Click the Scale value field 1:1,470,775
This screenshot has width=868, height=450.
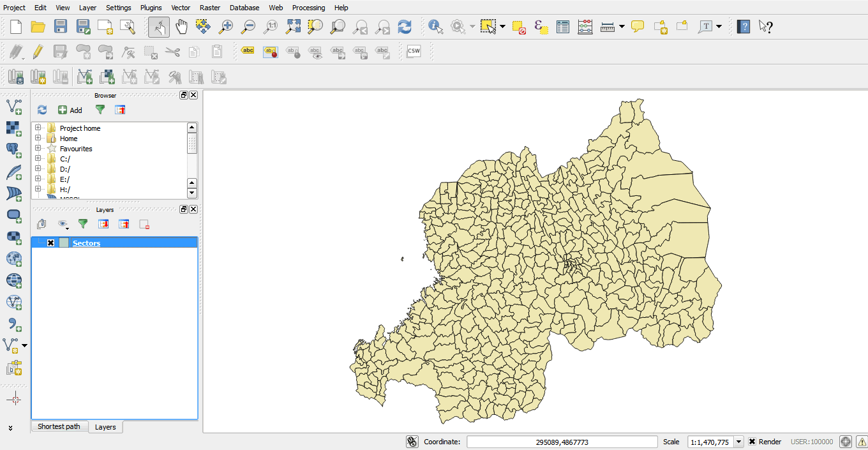(710, 442)
